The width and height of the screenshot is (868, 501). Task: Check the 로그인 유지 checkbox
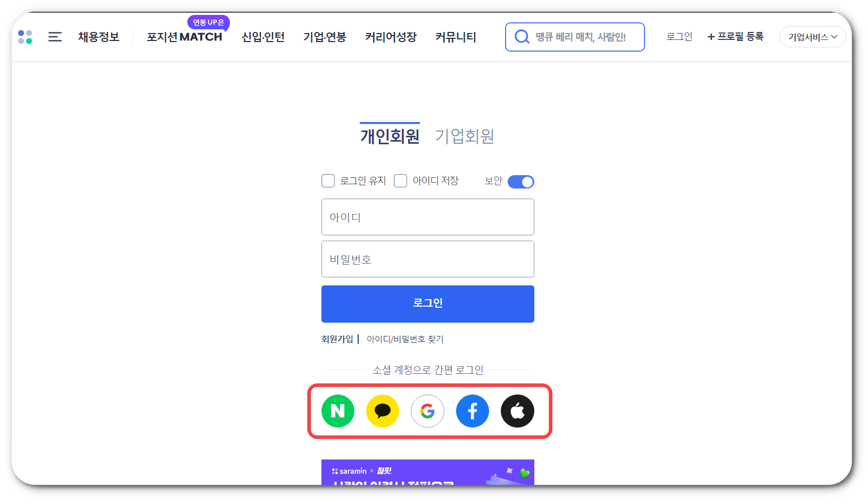click(328, 181)
